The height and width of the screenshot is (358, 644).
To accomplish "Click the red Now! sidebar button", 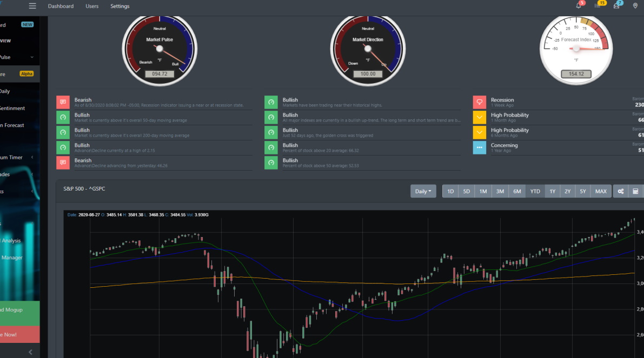I will (x=19, y=334).
